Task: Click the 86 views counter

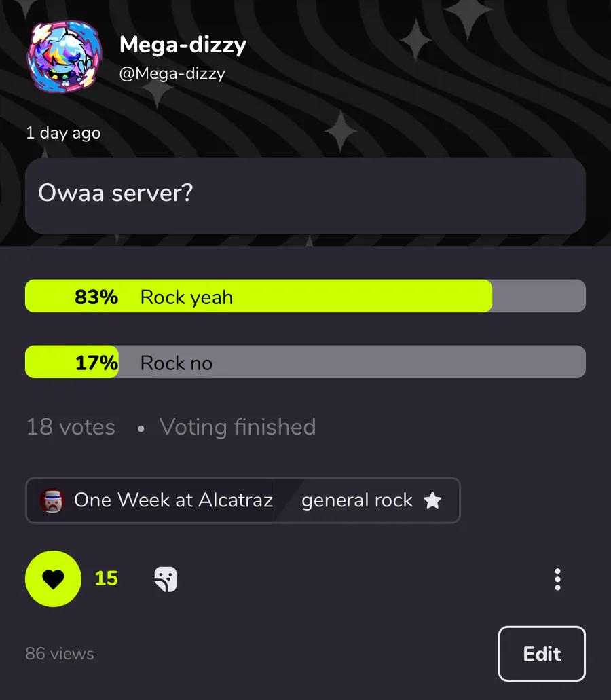Action: coord(60,654)
